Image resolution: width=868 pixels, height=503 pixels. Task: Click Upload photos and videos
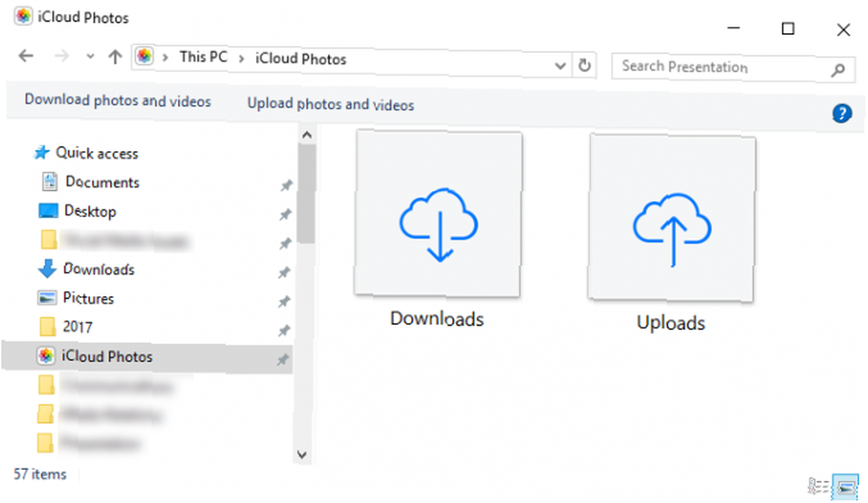pos(331,104)
